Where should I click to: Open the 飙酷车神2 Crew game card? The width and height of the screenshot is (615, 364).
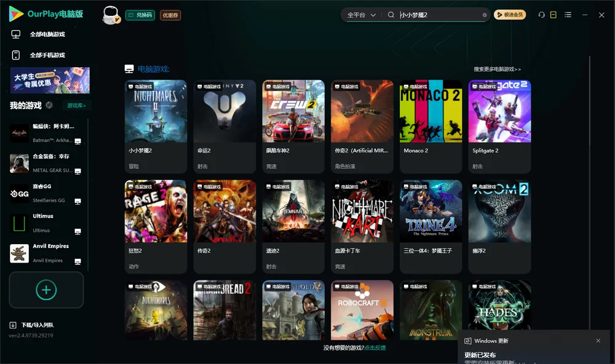click(293, 126)
